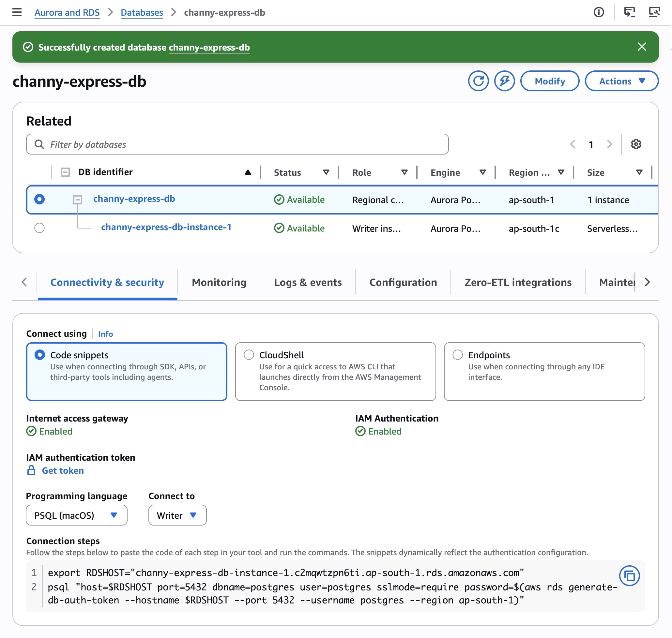Copy the connection steps code snippet
Screen dimensions: 672x638
pyautogui.click(x=630, y=576)
